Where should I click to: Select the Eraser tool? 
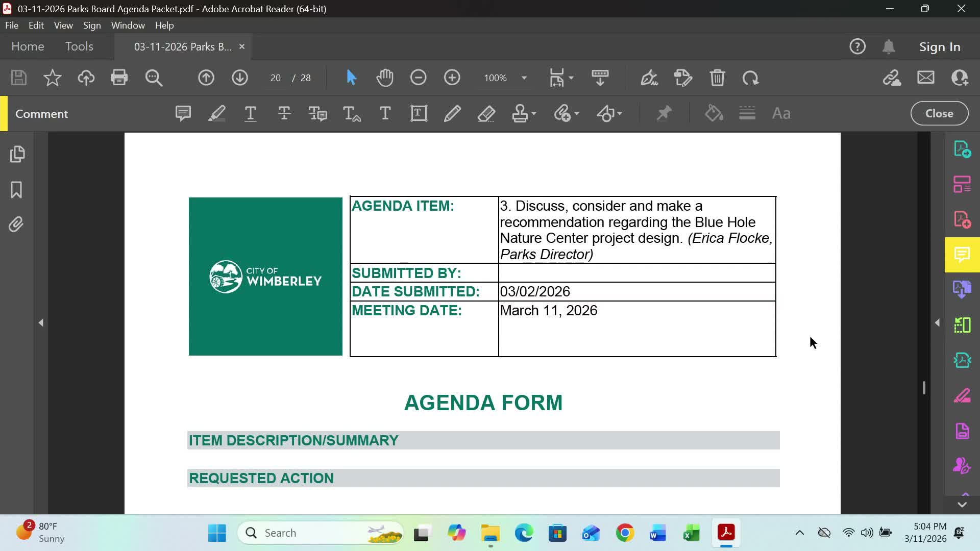point(486,113)
